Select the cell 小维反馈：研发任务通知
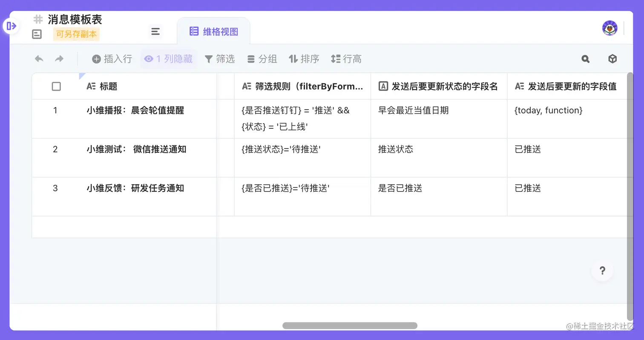 [148, 197]
